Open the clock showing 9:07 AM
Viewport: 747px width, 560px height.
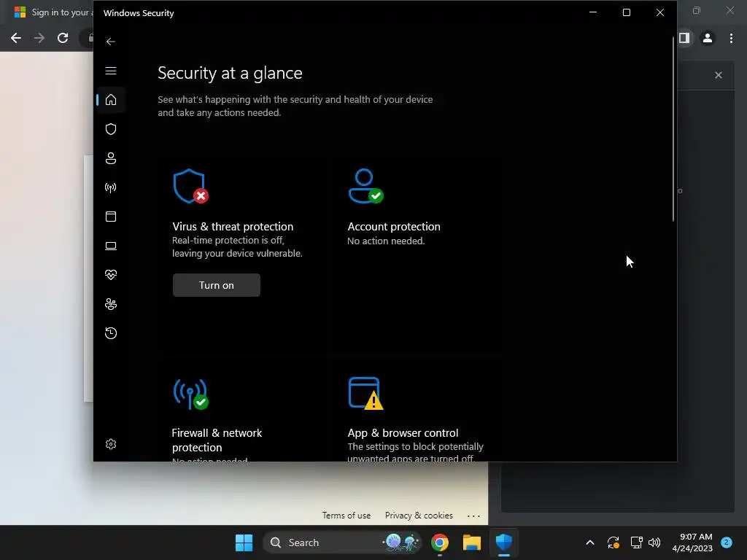[x=692, y=542]
